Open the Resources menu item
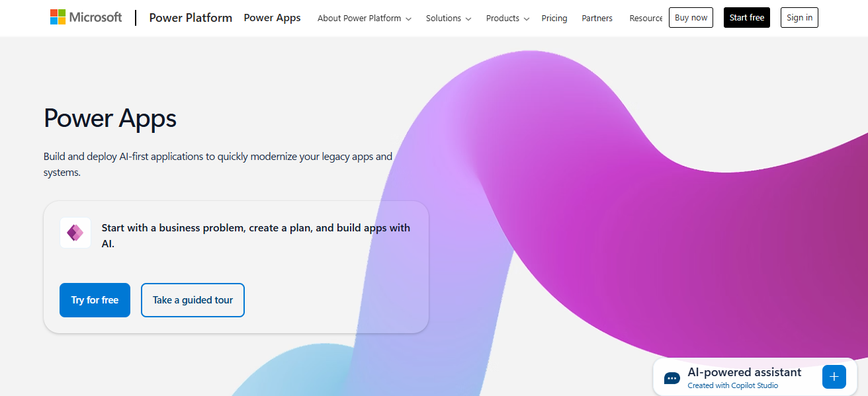The image size is (868, 396). (646, 19)
